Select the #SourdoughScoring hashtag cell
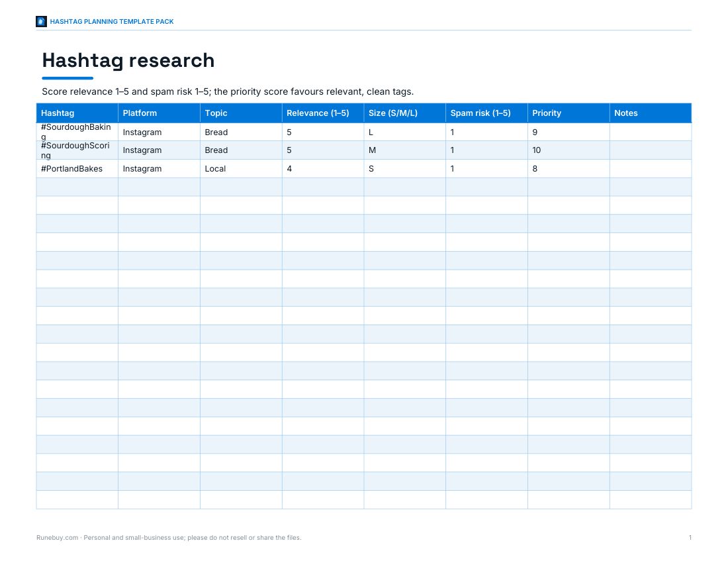Screen dimensions: 728x563 [77, 150]
